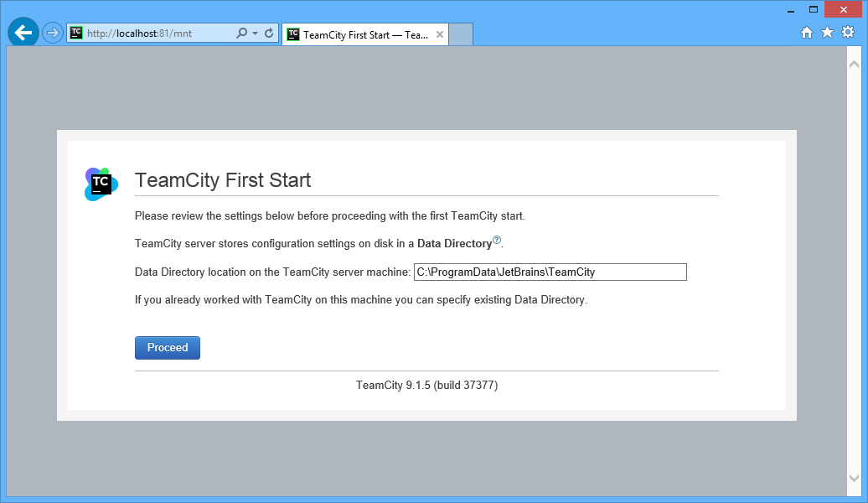The height and width of the screenshot is (503, 868).
Task: Close the TeamCity First Start tab
Action: pyautogui.click(x=440, y=34)
